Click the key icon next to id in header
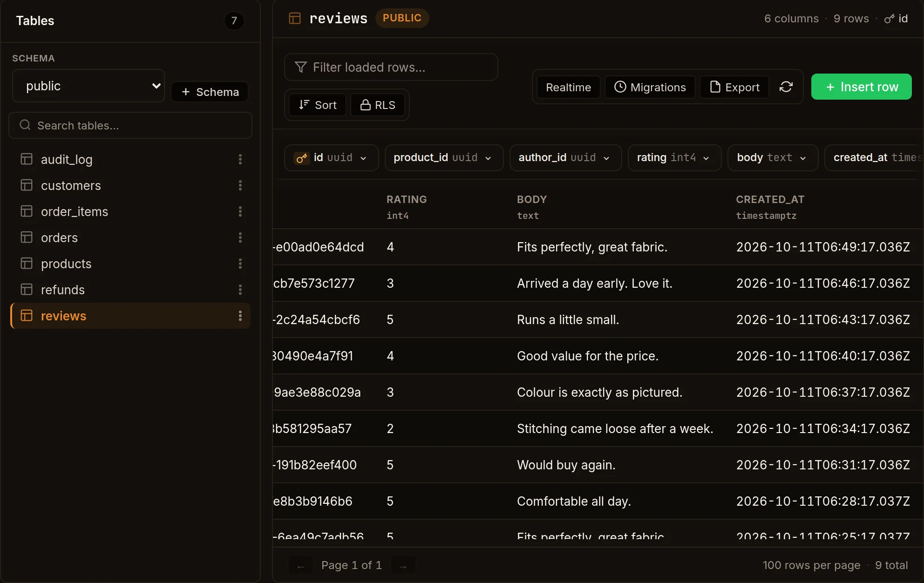 (890, 19)
